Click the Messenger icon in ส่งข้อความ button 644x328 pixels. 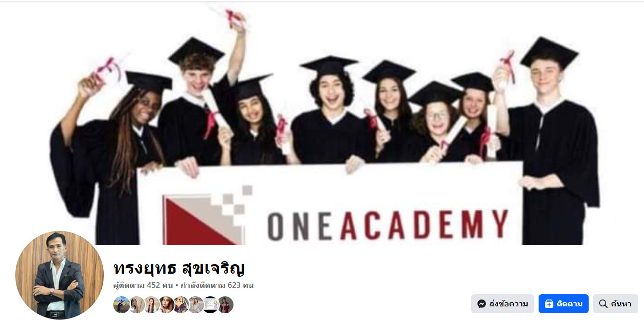[x=481, y=304]
